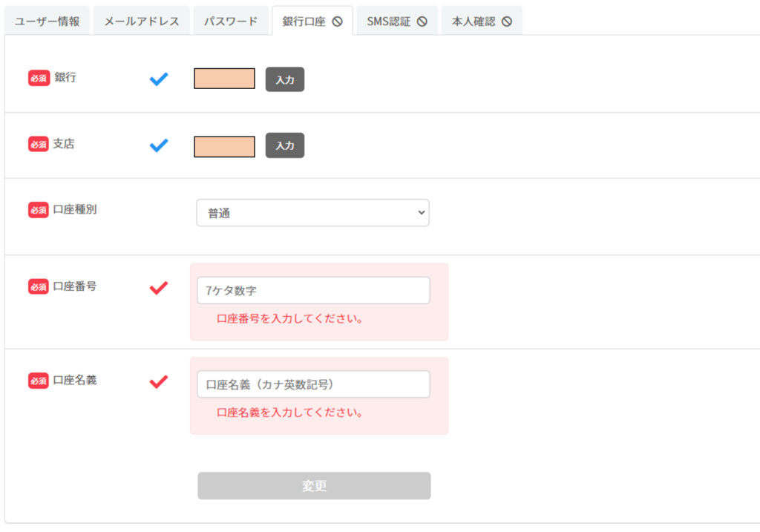Click the prohibited icon on 本人確認 tab

[507, 22]
